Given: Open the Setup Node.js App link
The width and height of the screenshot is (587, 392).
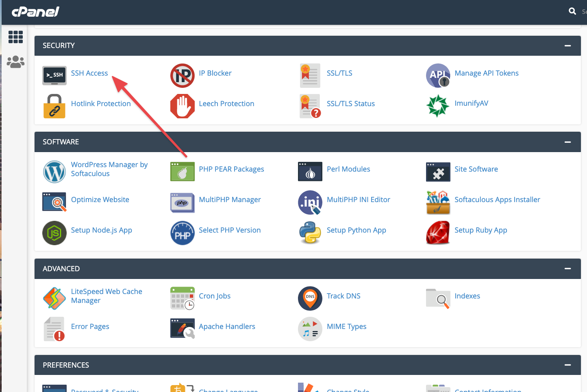Looking at the screenshot, I should click(x=102, y=230).
